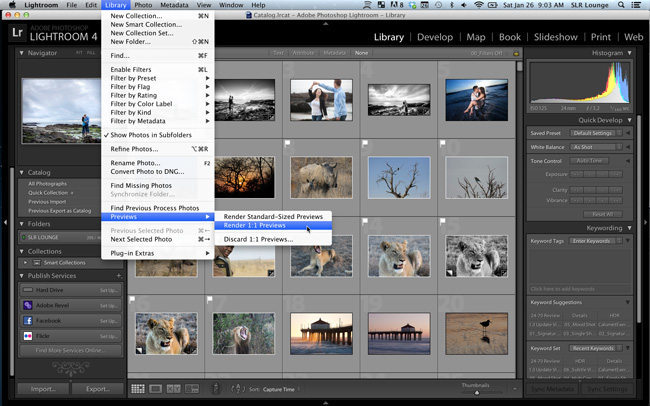Select None in library filter bar
The image size is (650, 406).
point(361,53)
